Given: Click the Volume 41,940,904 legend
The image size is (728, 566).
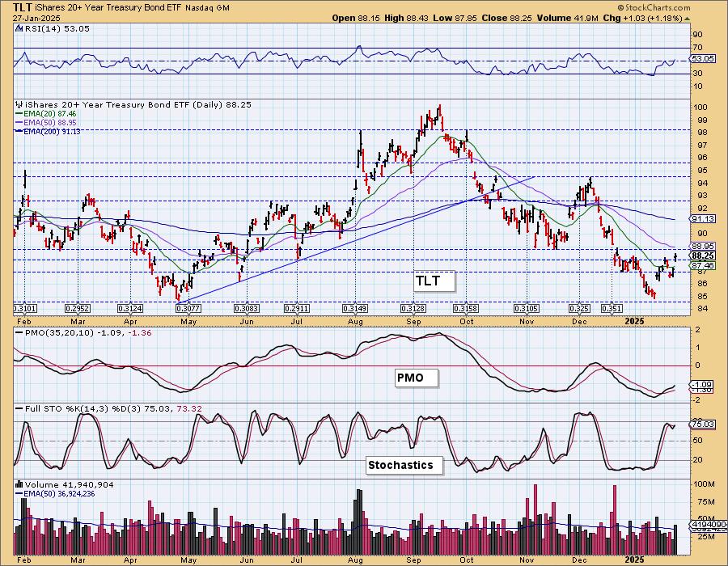Looking at the screenshot, I should click(x=70, y=484).
